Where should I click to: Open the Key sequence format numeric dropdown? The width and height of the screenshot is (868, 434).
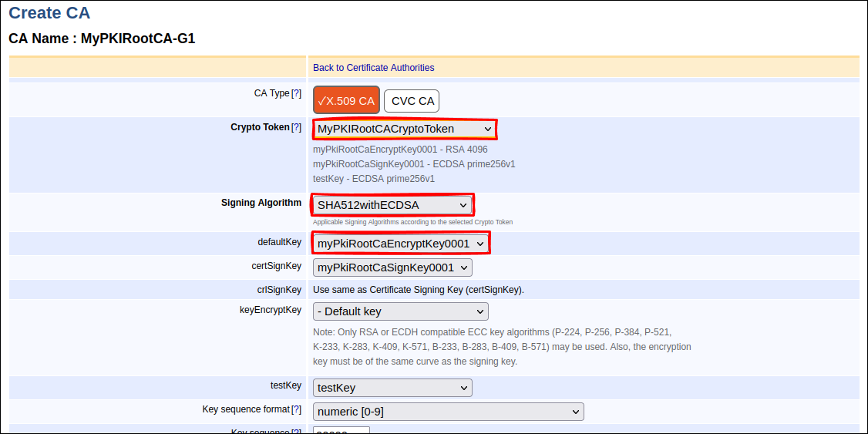(448, 412)
